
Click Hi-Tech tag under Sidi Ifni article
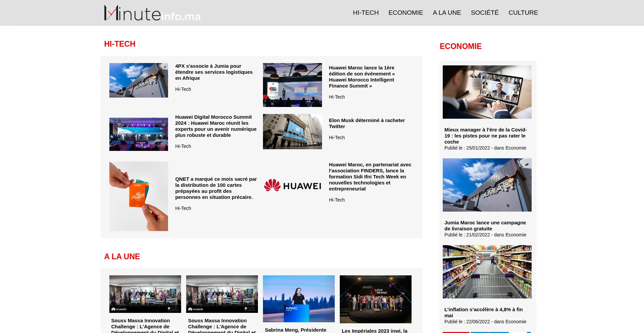pyautogui.click(x=337, y=200)
